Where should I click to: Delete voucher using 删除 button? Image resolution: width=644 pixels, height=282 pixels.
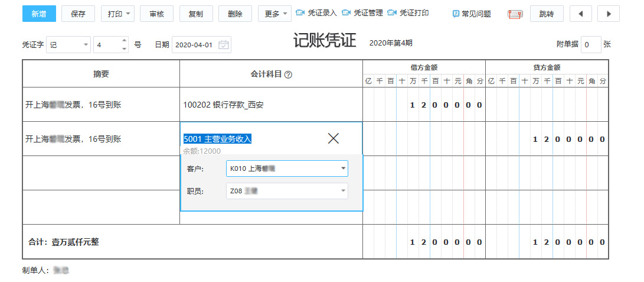[236, 14]
